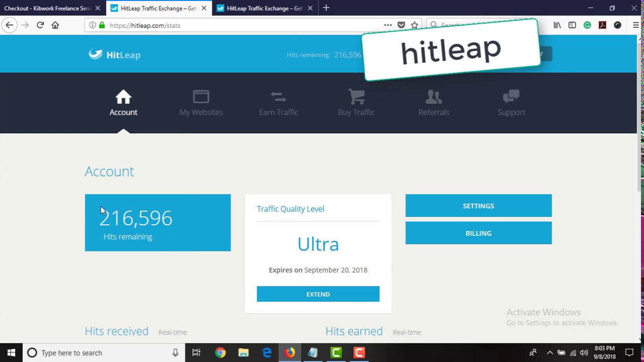Image resolution: width=644 pixels, height=362 pixels.
Task: Click the Traffic Quality Level heading
Action: pyautogui.click(x=290, y=209)
